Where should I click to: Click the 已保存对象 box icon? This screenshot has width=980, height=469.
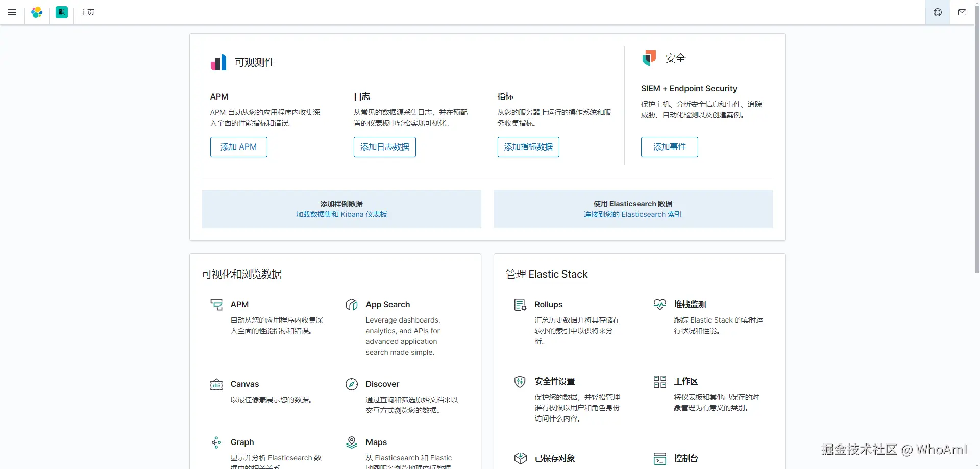pyautogui.click(x=520, y=458)
